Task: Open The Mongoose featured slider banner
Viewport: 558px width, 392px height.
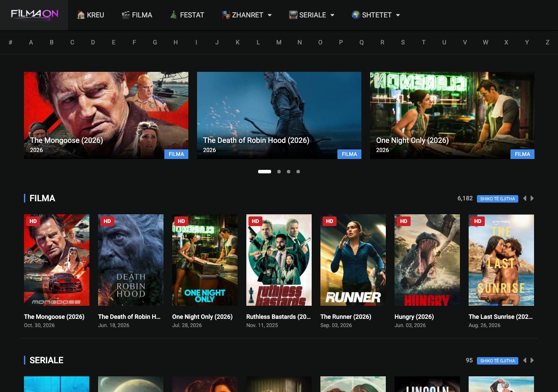Action: pos(106,115)
